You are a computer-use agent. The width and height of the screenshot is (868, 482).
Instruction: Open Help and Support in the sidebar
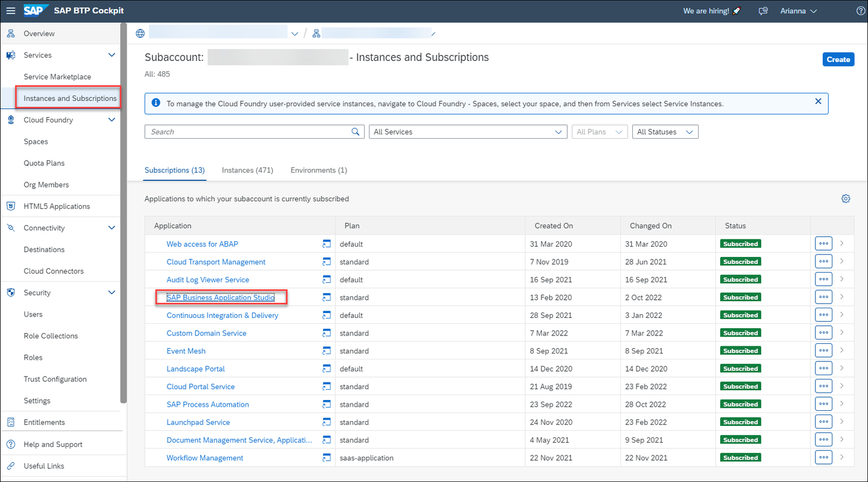[x=53, y=444]
